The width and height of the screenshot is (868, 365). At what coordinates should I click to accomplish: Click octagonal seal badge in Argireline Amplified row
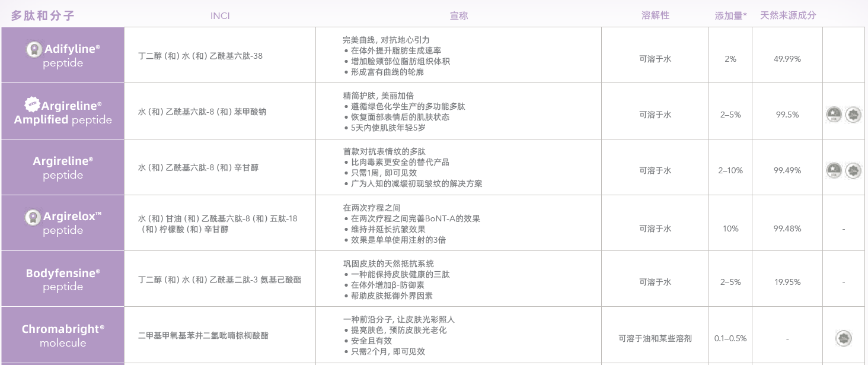coord(853,115)
